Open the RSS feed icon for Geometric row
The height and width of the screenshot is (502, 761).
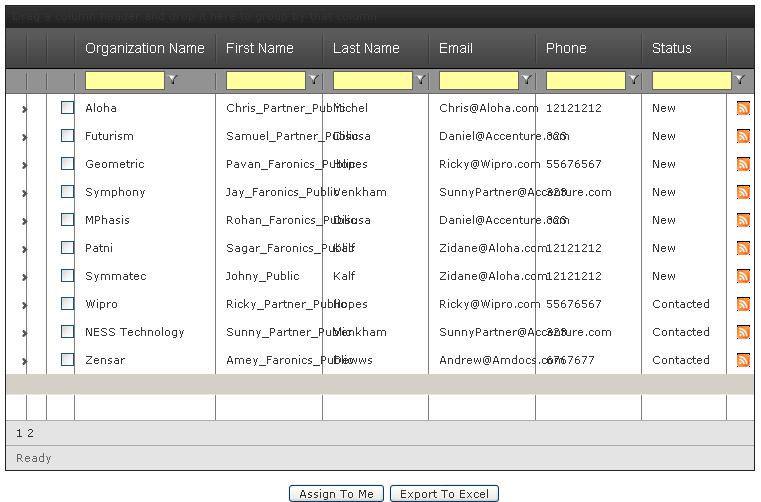tap(743, 164)
